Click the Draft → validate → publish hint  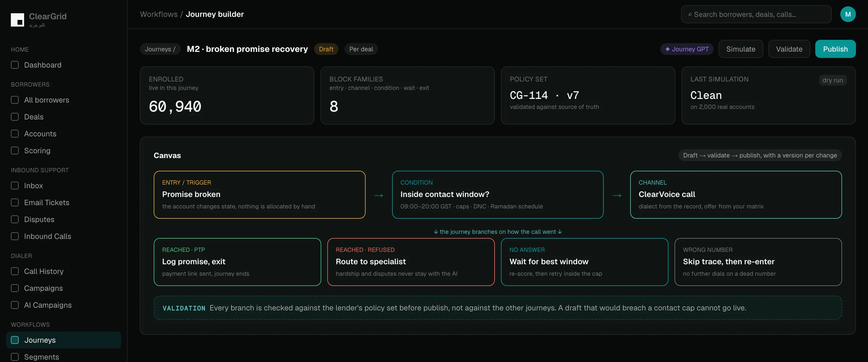(x=760, y=155)
